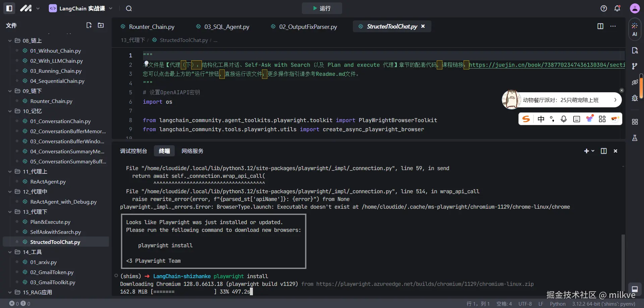Open the help question mark icon
Viewport: 644px width, 308px height.
[x=604, y=8]
